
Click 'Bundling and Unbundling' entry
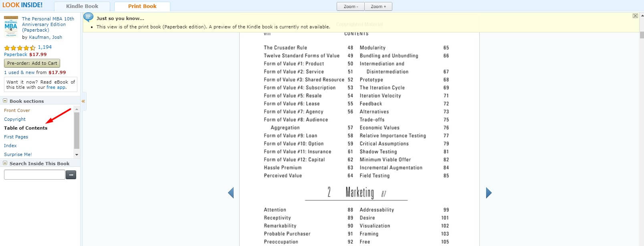[x=389, y=56]
